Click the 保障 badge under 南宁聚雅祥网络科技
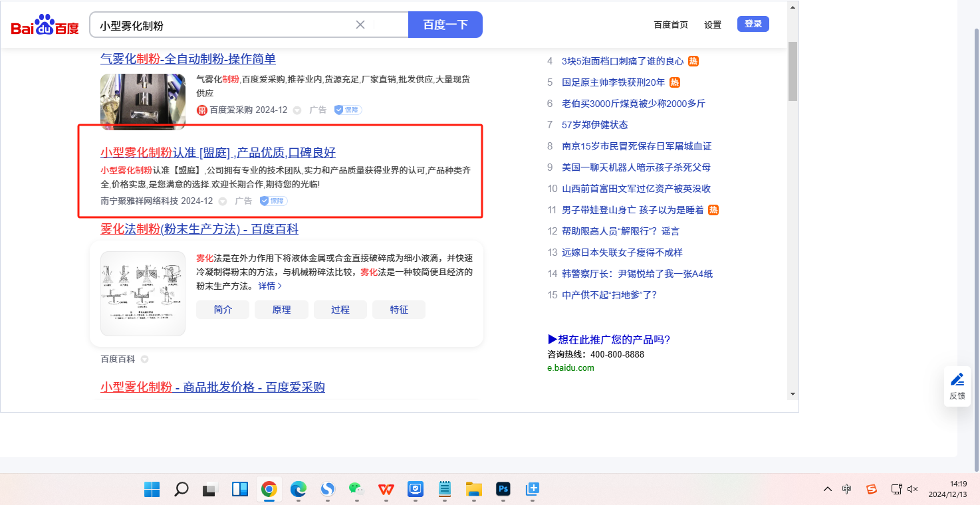 [x=273, y=201]
